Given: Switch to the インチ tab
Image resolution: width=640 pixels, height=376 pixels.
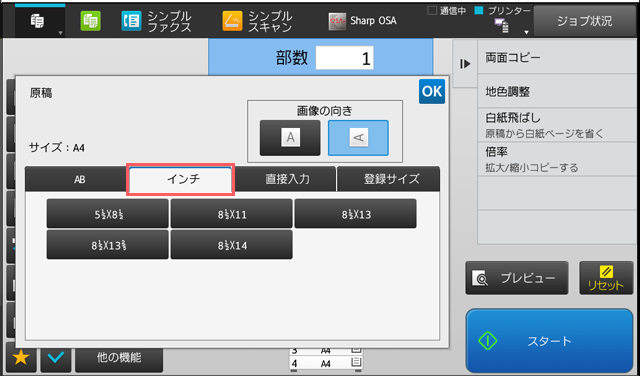Looking at the screenshot, I should coord(180,179).
